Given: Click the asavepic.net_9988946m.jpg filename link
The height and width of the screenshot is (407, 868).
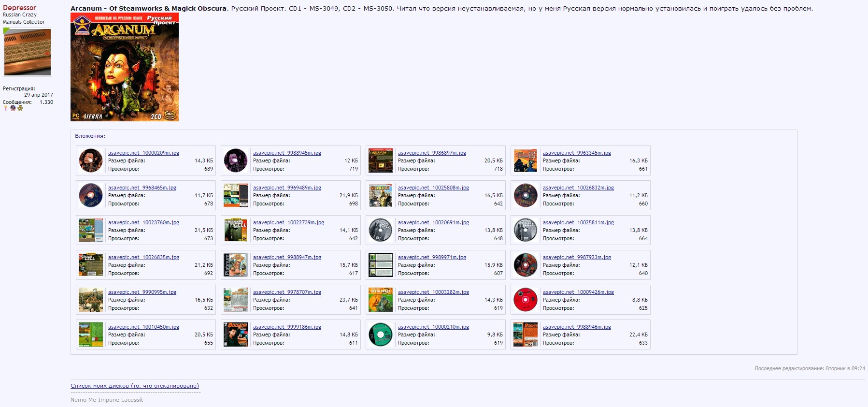Looking at the screenshot, I should (577, 327).
